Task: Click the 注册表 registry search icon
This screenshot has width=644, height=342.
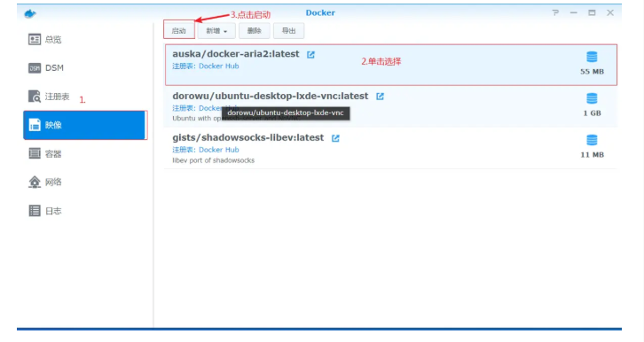Action: click(35, 97)
